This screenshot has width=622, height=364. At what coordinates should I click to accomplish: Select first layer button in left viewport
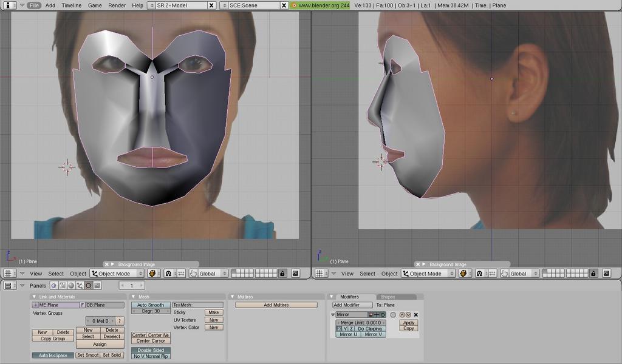[234, 271]
